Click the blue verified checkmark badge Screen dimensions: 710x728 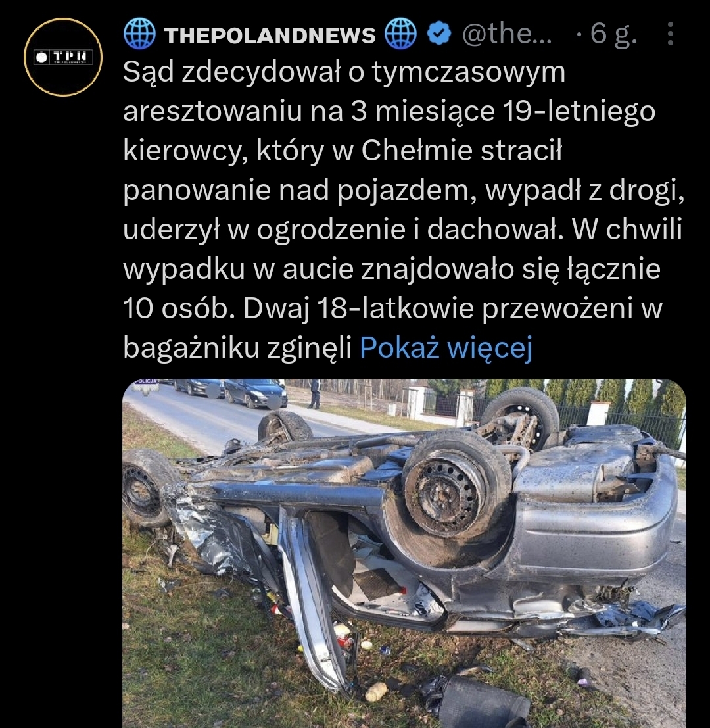pyautogui.click(x=438, y=34)
